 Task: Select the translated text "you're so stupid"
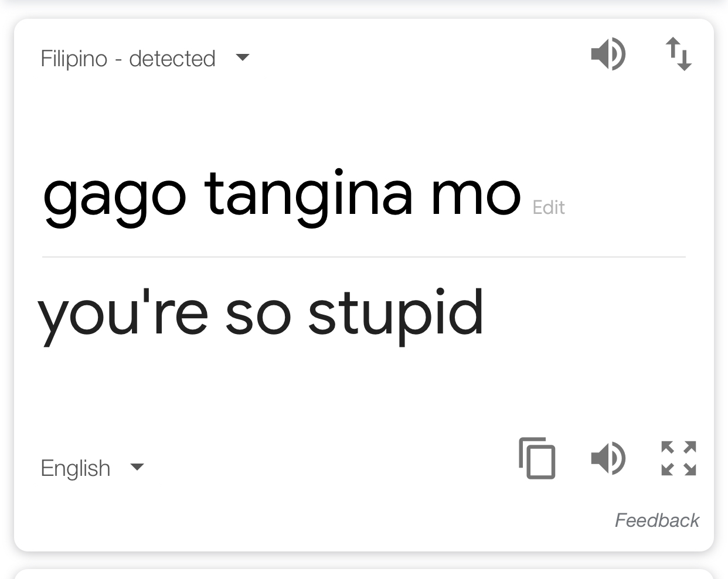pos(261,315)
